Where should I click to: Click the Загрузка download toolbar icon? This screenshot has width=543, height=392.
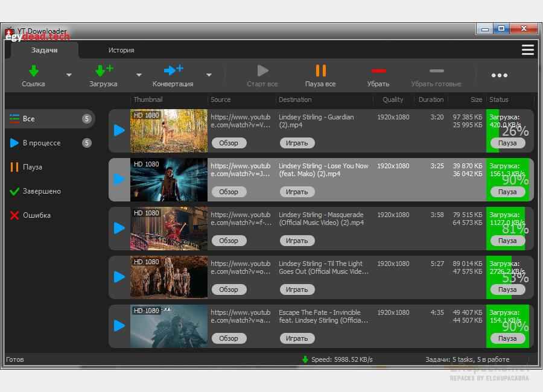coord(103,71)
